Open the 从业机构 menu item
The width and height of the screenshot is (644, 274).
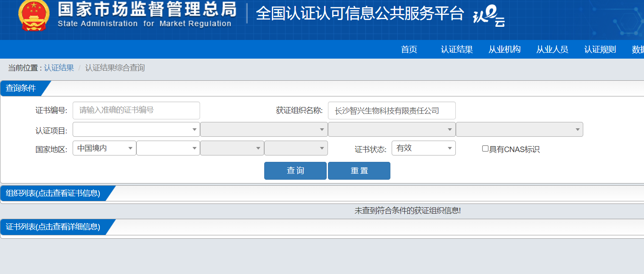504,49
